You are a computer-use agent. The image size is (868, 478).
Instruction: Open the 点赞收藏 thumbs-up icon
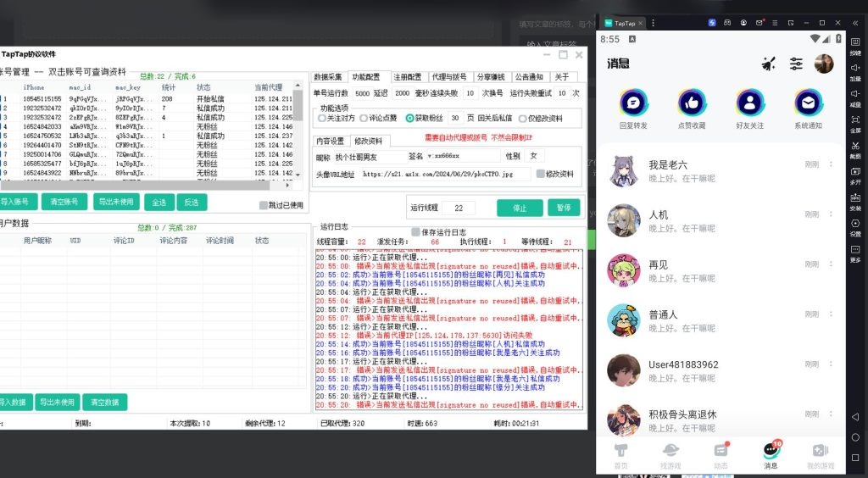(691, 103)
